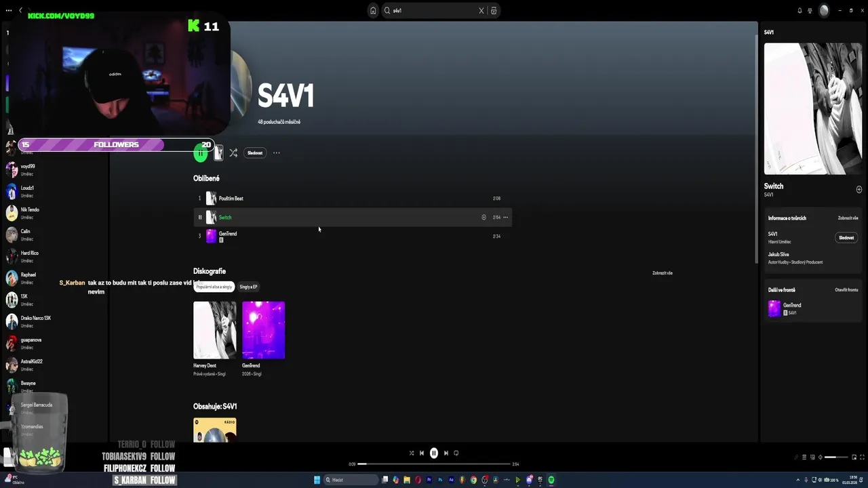The image size is (868, 488).
Task: Follow S4V1 with main Sledovat button
Action: (255, 153)
